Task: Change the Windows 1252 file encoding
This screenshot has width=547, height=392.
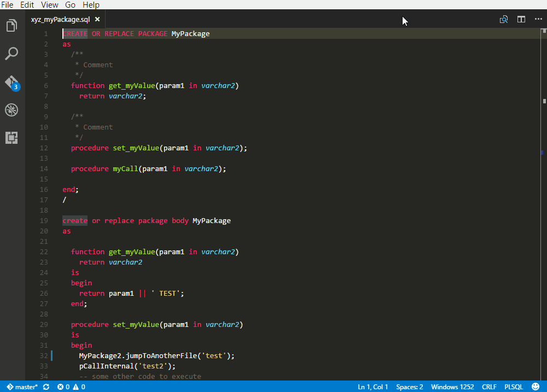Action: pyautogui.click(x=452, y=387)
